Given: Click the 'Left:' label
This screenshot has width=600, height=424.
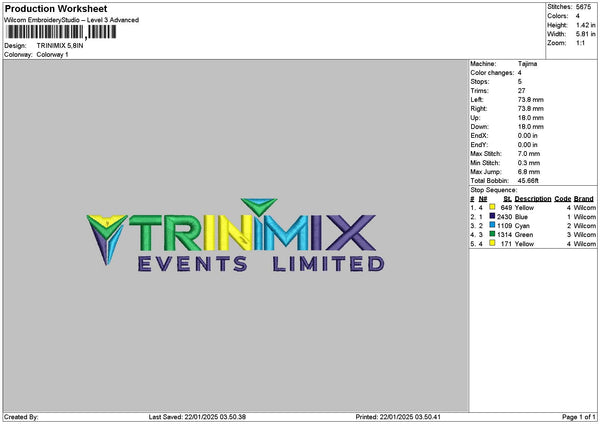Looking at the screenshot, I should click(477, 100).
